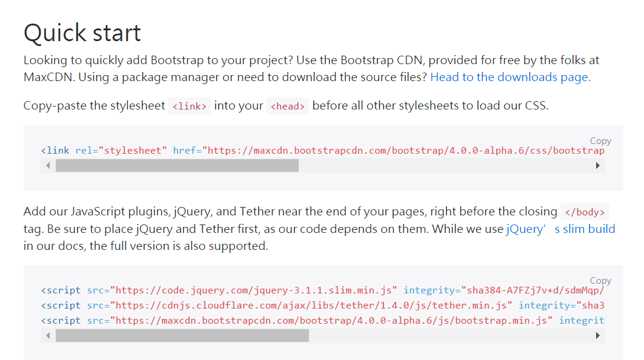The height and width of the screenshot is (360, 644).
Task: Click the scrollbar thumb below the stylesheet code
Action: click(177, 165)
